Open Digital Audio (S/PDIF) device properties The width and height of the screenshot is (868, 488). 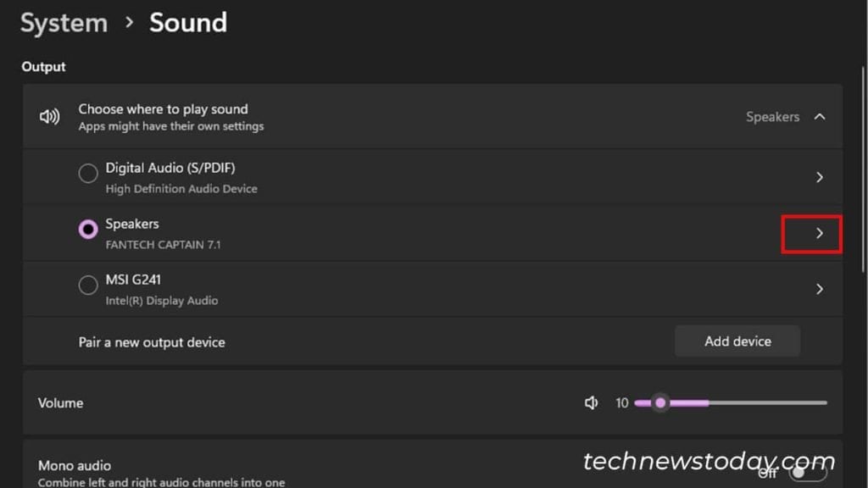click(819, 177)
